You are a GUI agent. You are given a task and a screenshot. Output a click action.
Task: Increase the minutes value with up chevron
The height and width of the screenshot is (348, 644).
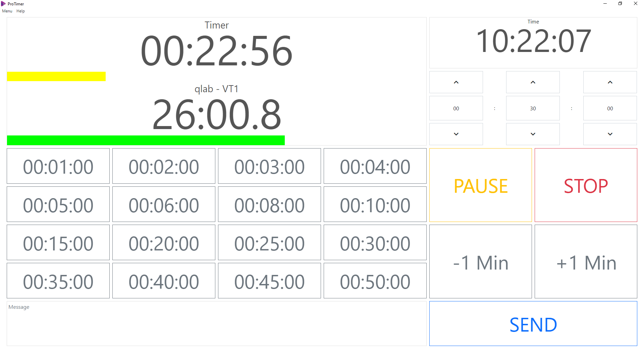pyautogui.click(x=533, y=82)
